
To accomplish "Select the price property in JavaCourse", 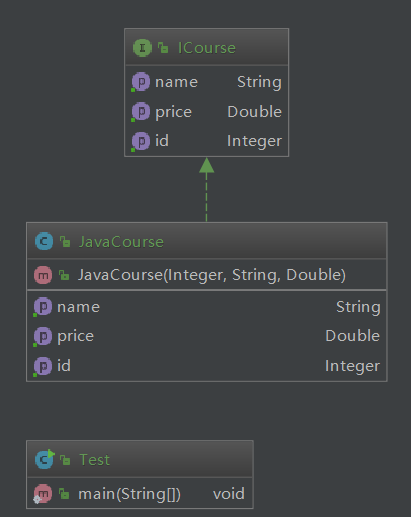I will click(207, 336).
